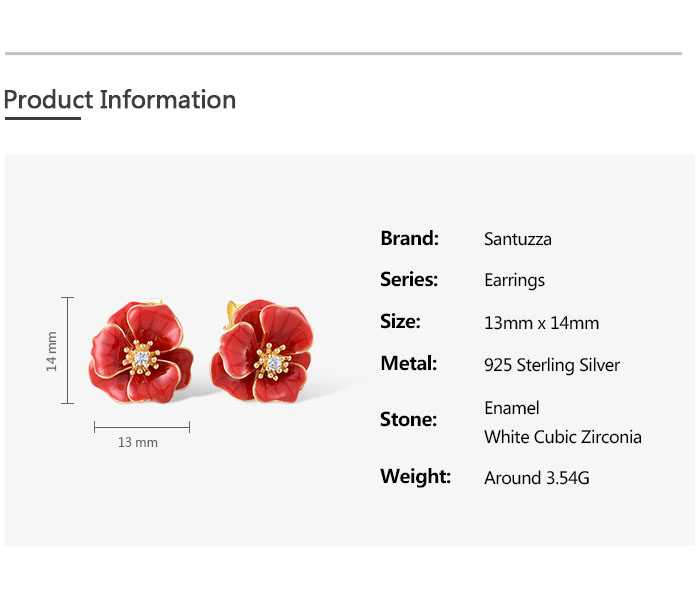Viewport: 700px width, 596px height.
Task: Click the vertical height measurement line
Action: tap(68, 350)
